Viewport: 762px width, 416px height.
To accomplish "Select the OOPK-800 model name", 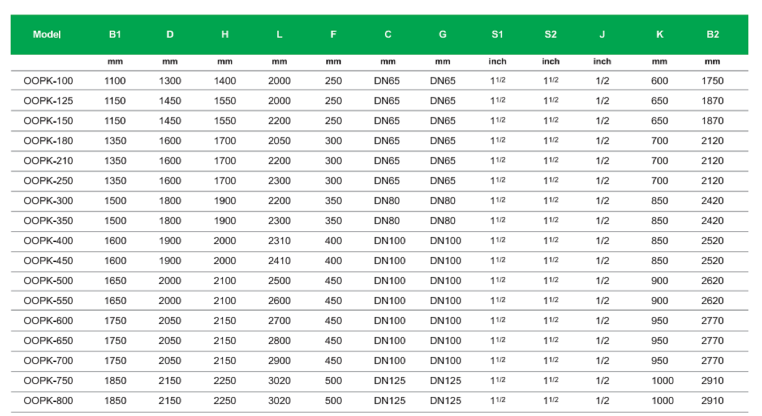I will 48,400.
